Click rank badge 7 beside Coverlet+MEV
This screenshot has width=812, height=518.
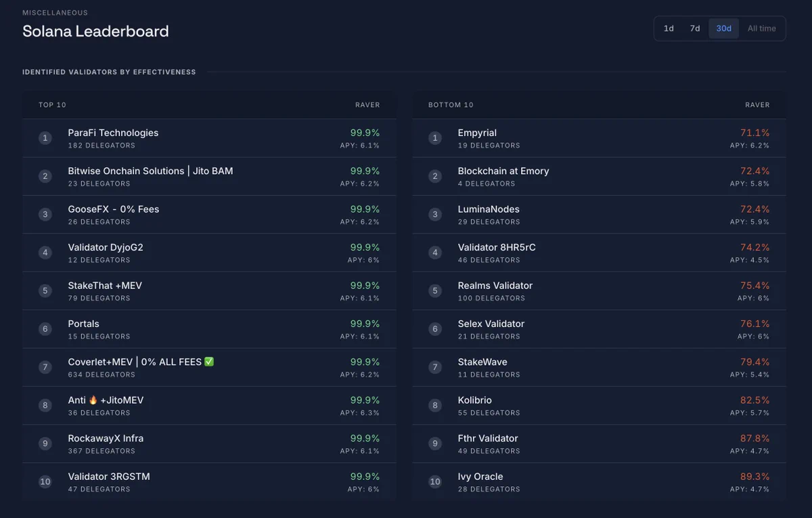click(45, 367)
